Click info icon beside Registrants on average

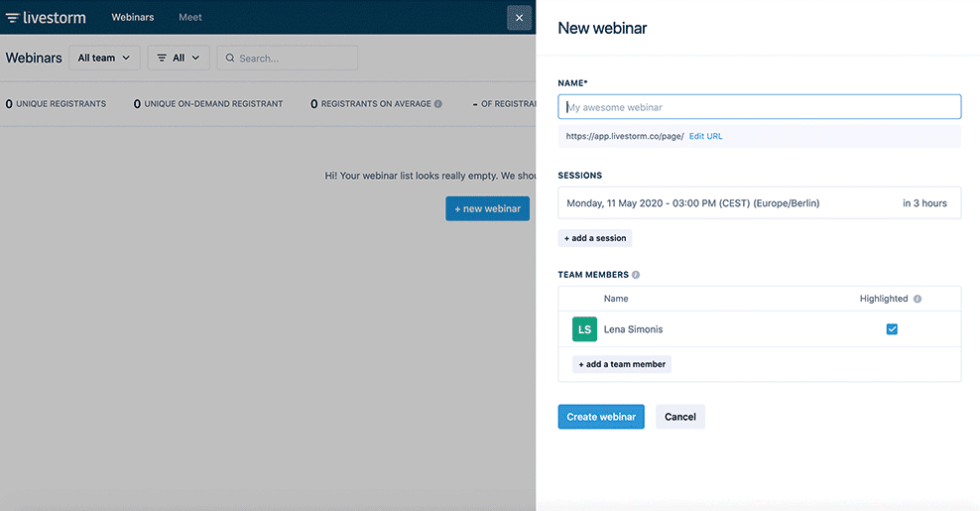pyautogui.click(x=438, y=104)
